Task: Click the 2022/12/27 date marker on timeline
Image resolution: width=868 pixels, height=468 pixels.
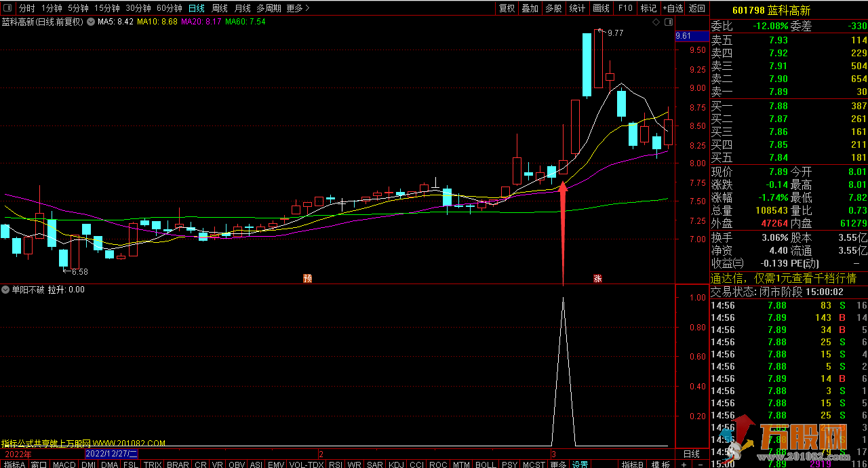Action: [x=111, y=453]
